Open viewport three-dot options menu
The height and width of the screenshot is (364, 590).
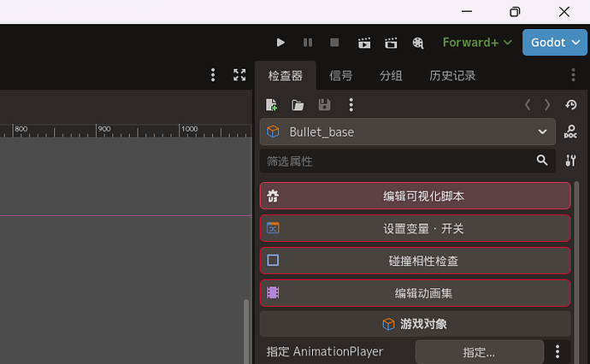[x=213, y=75]
